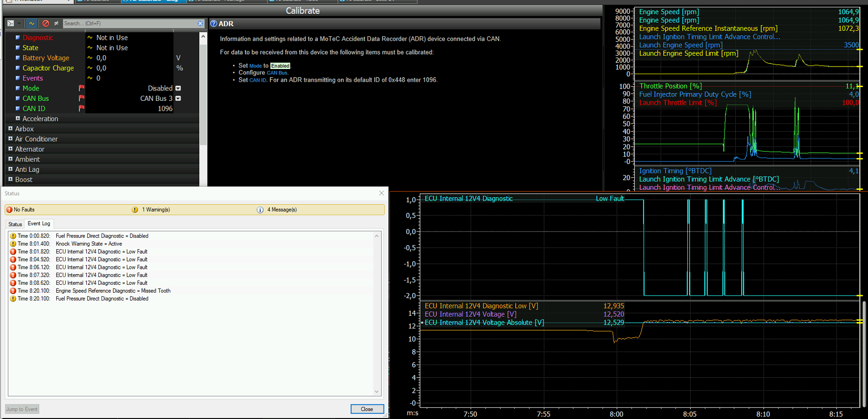
Task: Switch to the Status tab
Action: pyautogui.click(x=15, y=224)
